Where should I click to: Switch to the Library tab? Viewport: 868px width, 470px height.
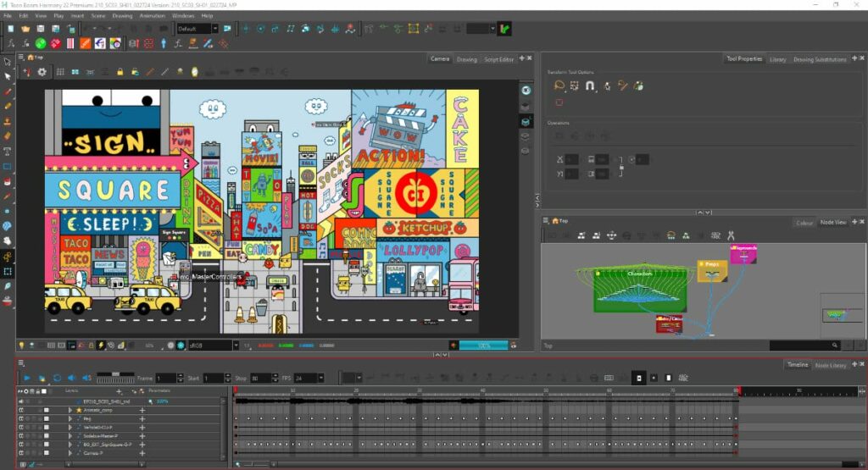pos(778,59)
